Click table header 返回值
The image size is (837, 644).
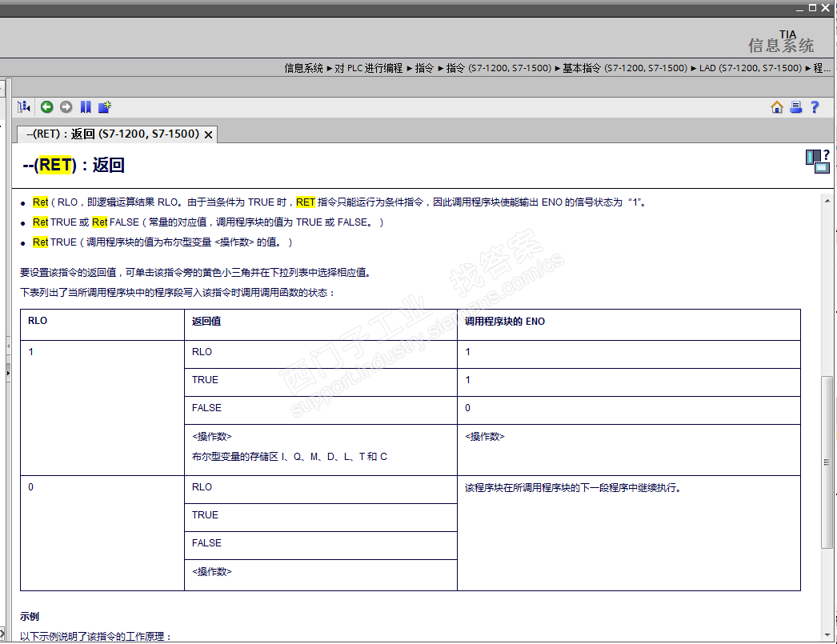point(206,321)
